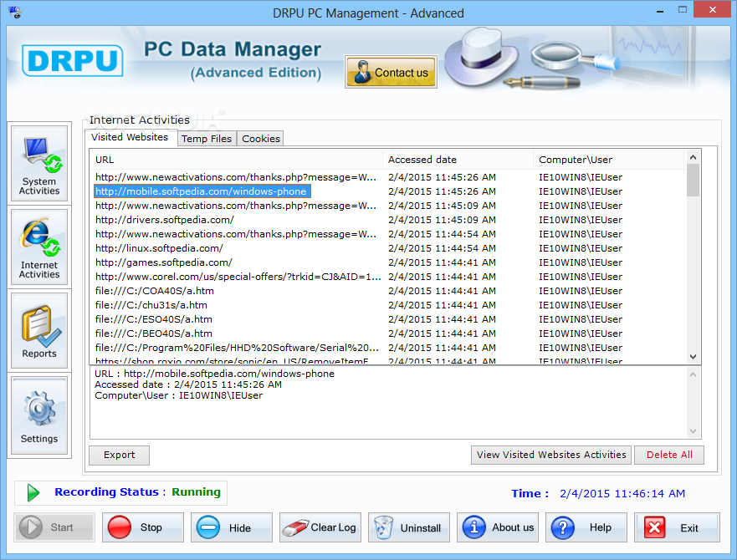This screenshot has height=560, width=737.
Task: Select the corel.com special-offers URL row
Action: 388,277
